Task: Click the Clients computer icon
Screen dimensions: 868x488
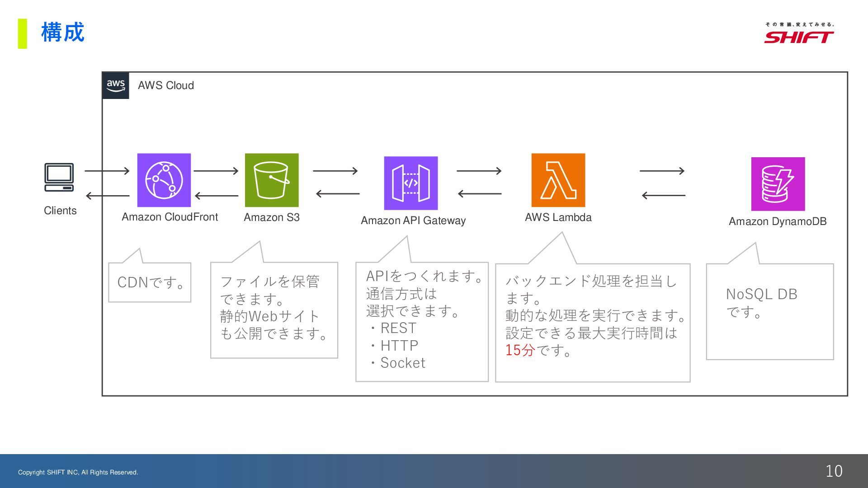Action: (x=59, y=177)
